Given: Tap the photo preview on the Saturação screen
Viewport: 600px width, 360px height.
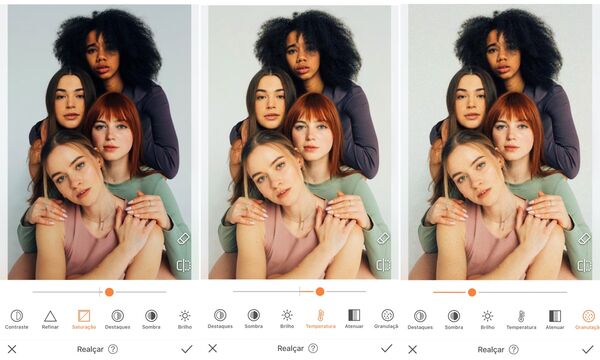Looking at the screenshot, I should [99, 142].
